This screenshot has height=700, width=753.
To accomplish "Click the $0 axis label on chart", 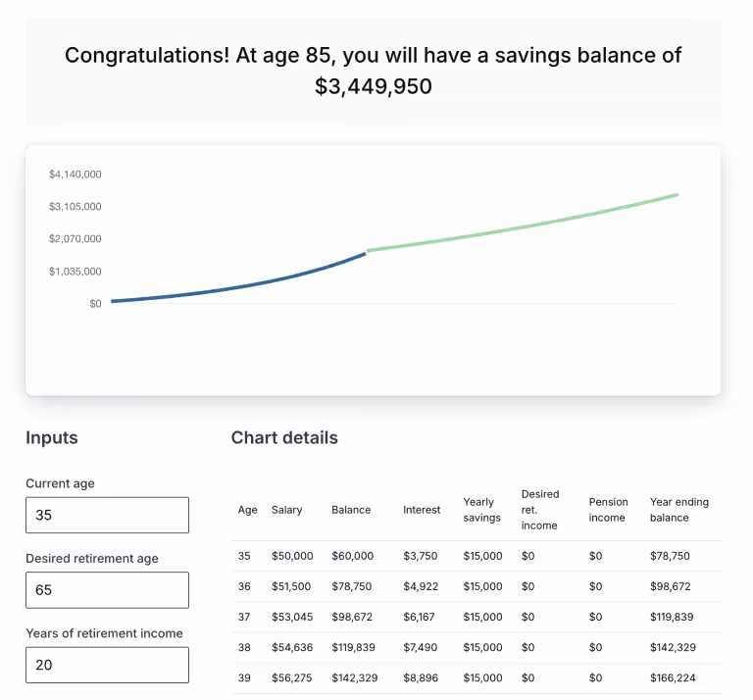I will tap(95, 304).
